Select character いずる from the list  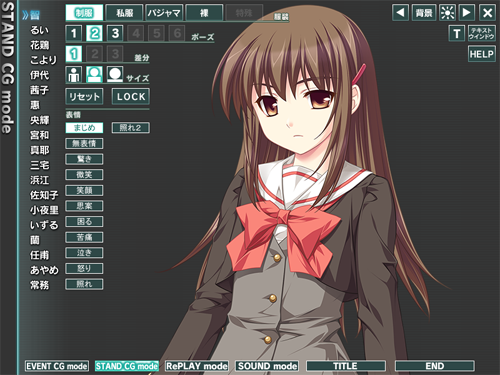(x=44, y=225)
